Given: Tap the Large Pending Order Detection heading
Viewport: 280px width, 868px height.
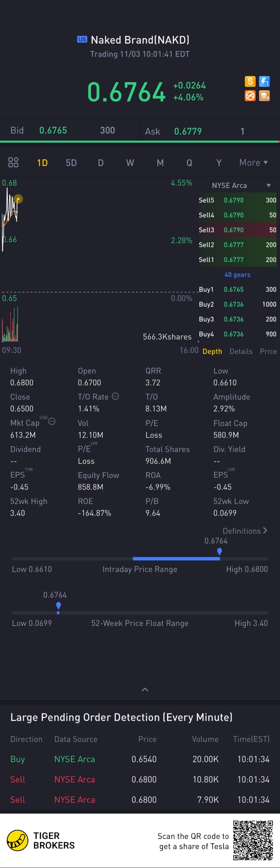Looking at the screenshot, I should click(x=121, y=717).
